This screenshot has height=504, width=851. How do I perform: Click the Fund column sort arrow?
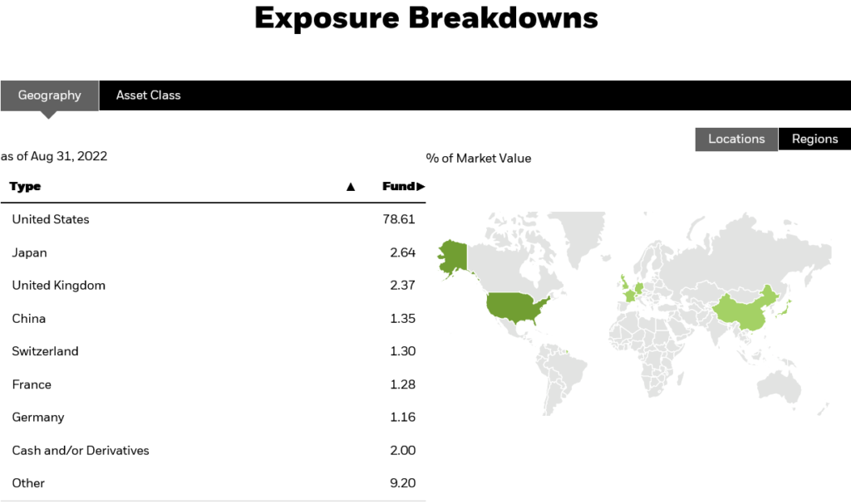[x=421, y=187]
